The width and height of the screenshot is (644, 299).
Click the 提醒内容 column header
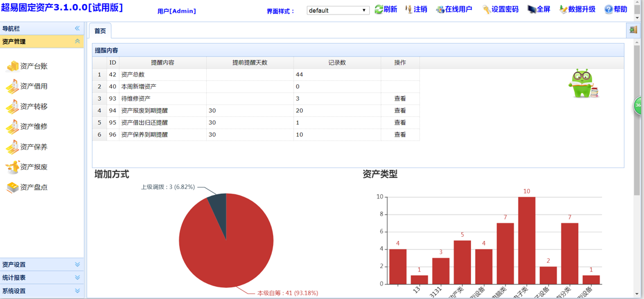tap(162, 63)
